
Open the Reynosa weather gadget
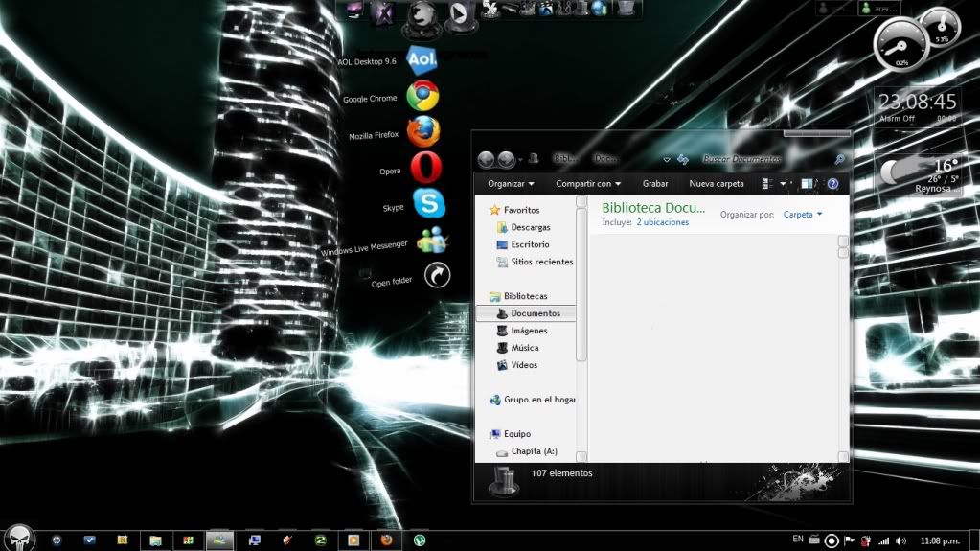pyautogui.click(x=919, y=175)
